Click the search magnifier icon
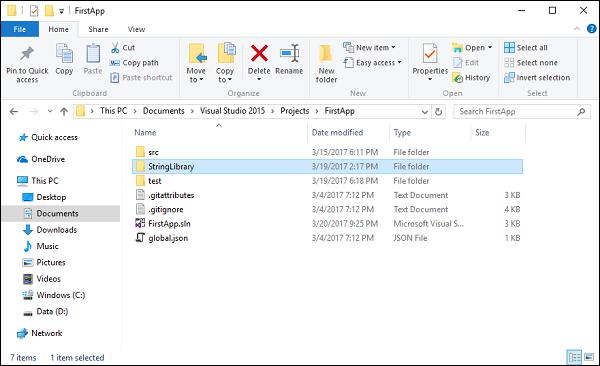Image resolution: width=600 pixels, height=366 pixels. 581,112
